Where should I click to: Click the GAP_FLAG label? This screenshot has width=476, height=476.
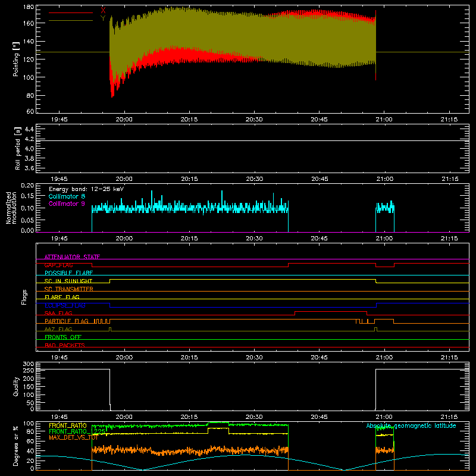coord(58,265)
